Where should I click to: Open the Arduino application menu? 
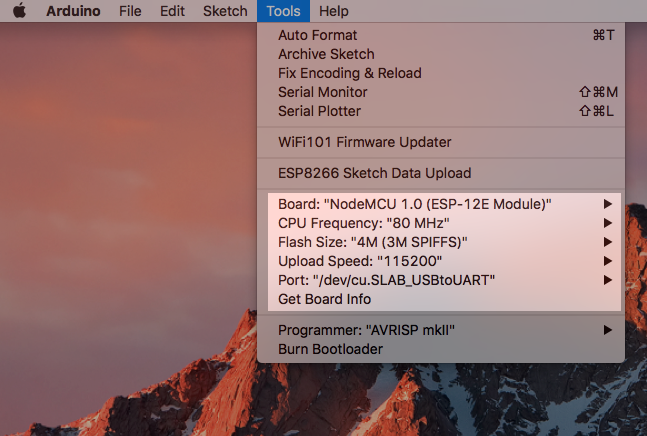(x=73, y=11)
